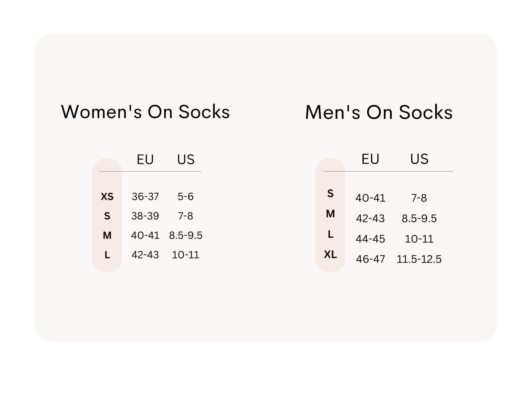Select the XS size label in women's chart
Image resolution: width=532 pixels, height=399 pixels.
[x=107, y=197]
